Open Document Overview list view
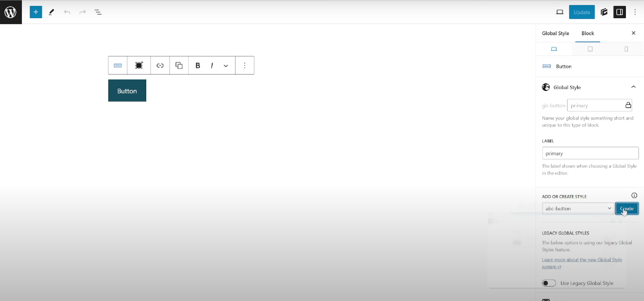The height and width of the screenshot is (301, 644). click(98, 12)
